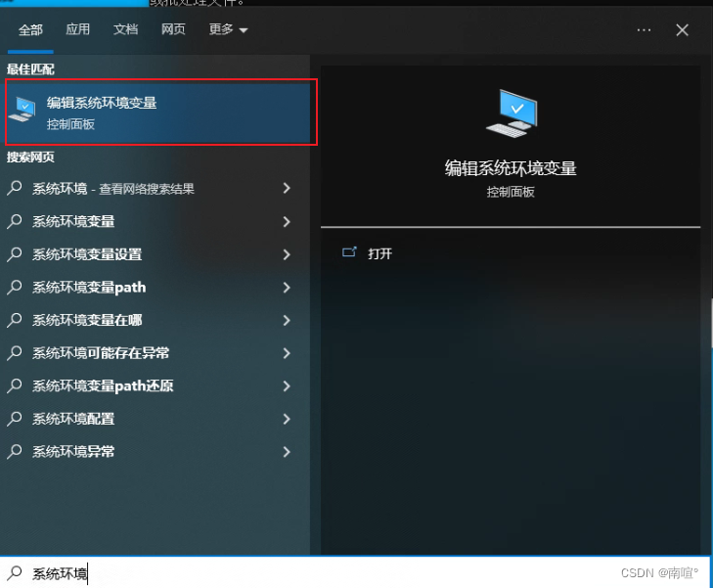Switch to the 全部 tab

(x=30, y=30)
